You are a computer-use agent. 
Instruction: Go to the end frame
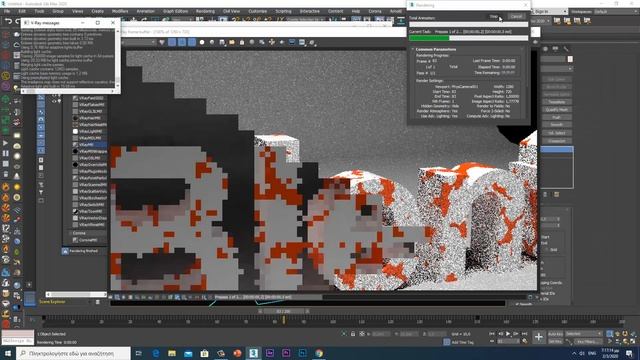click(x=524, y=334)
